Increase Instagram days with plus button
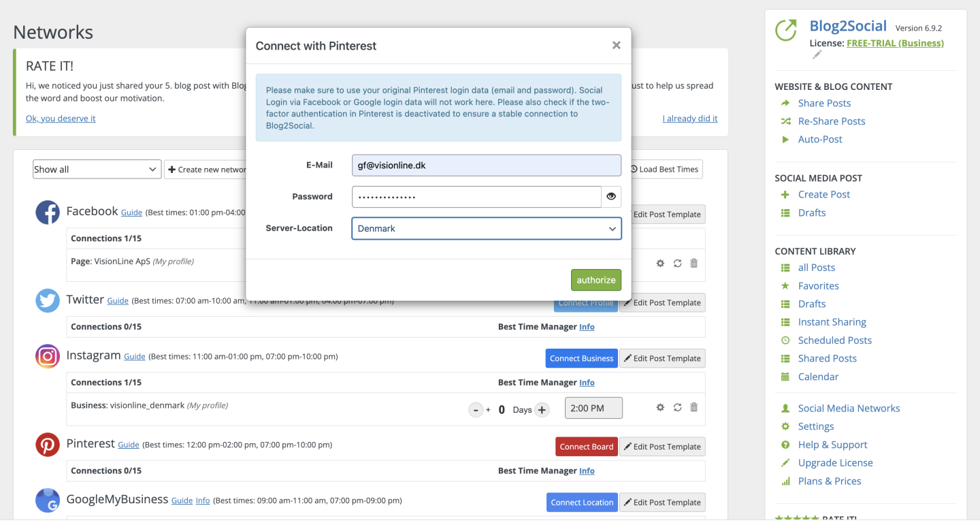Image resolution: width=980 pixels, height=521 pixels. point(542,410)
